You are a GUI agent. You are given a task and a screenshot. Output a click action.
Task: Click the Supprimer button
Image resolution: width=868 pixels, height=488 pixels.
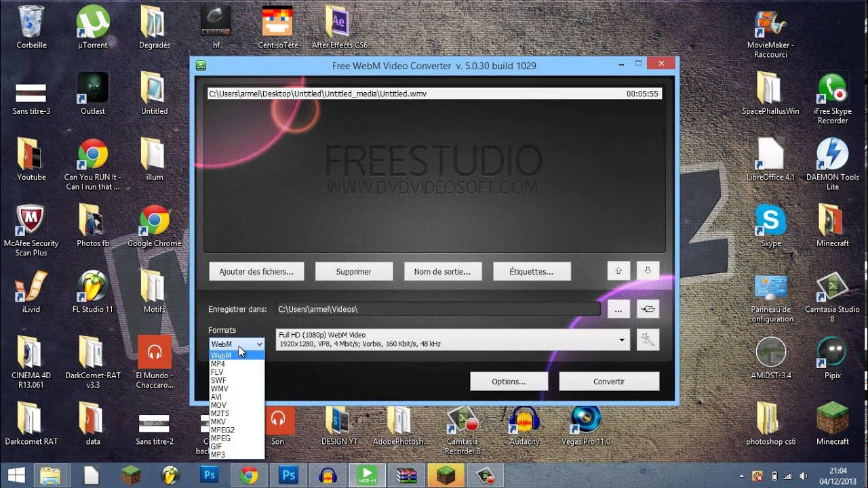353,271
